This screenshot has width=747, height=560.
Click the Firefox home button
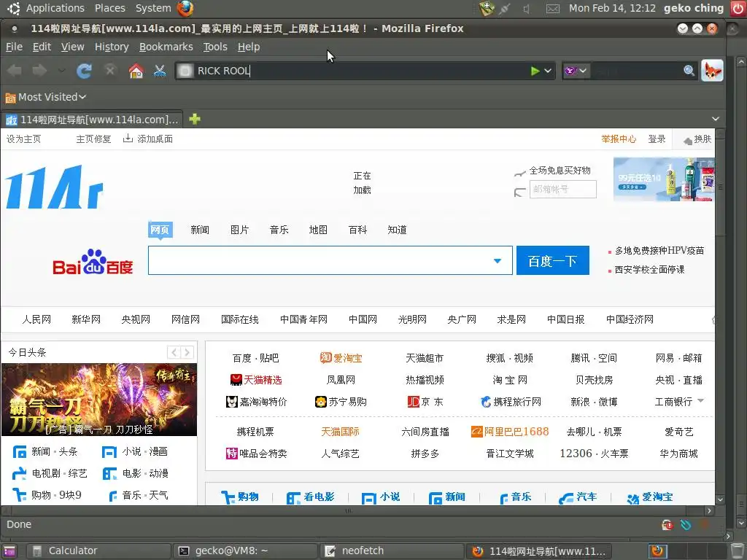[x=136, y=71]
